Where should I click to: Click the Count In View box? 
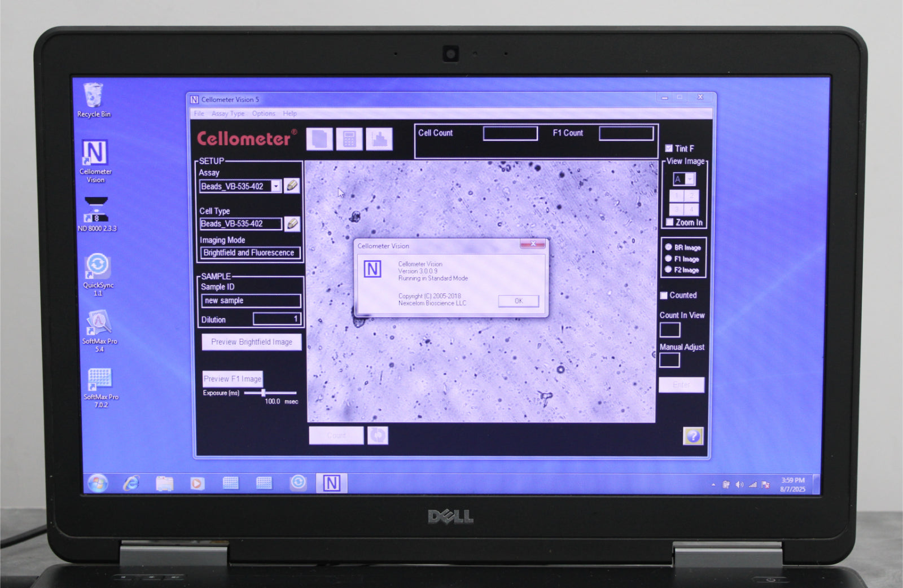click(x=670, y=330)
